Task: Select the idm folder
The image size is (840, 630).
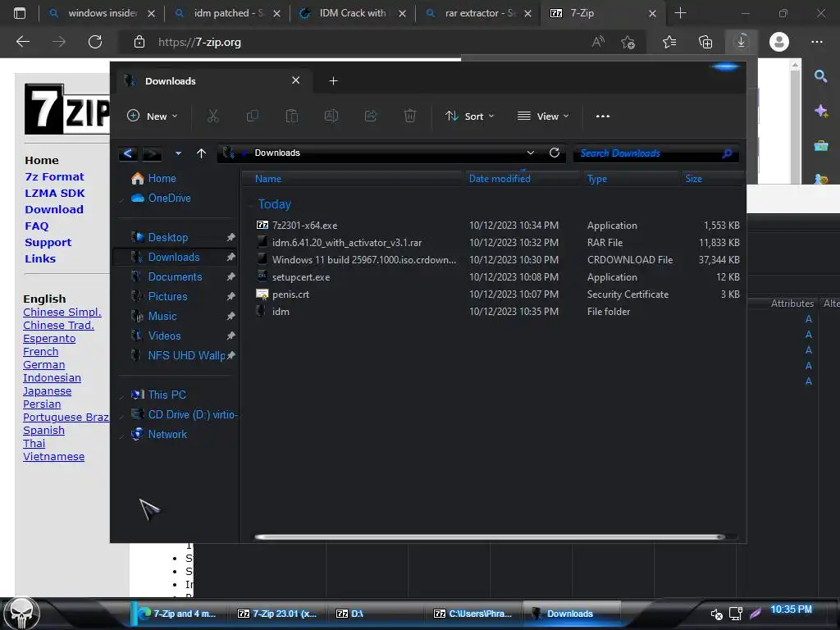Action: [x=281, y=312]
